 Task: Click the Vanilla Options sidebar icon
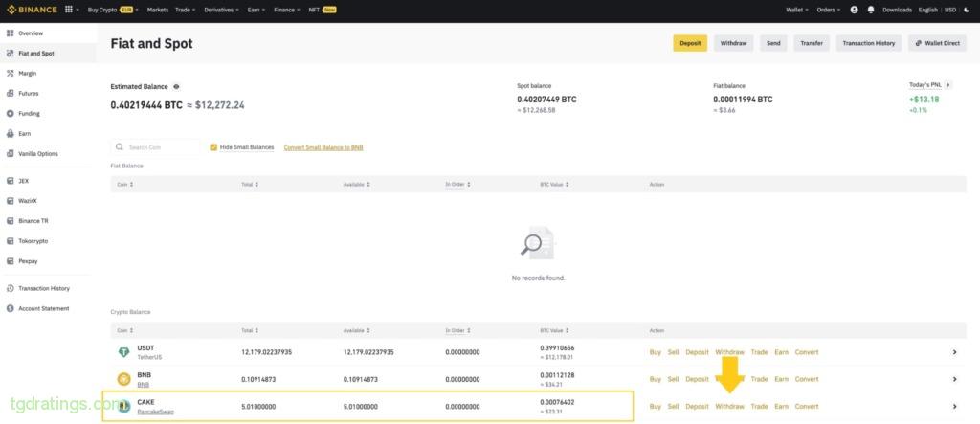tap(10, 153)
